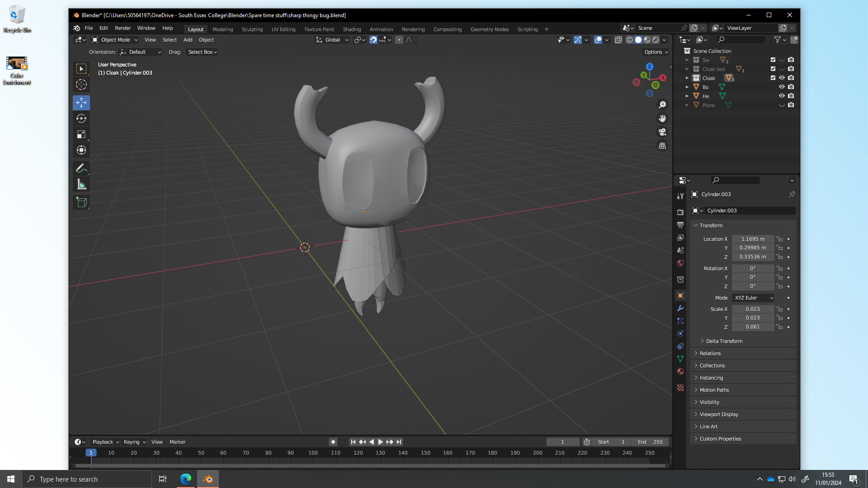Activate the Measure tool
Image resolution: width=868 pixels, height=488 pixels.
point(81,184)
